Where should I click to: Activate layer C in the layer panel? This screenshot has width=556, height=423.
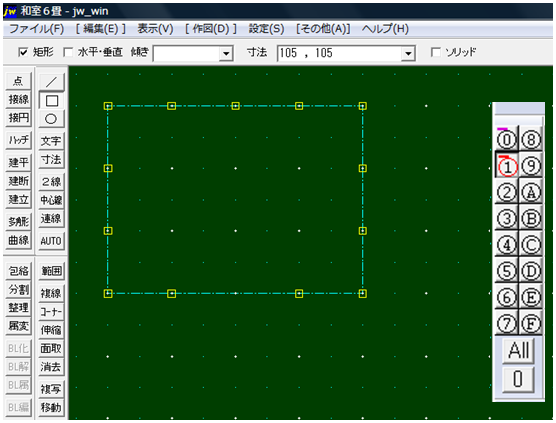pyautogui.click(x=530, y=245)
